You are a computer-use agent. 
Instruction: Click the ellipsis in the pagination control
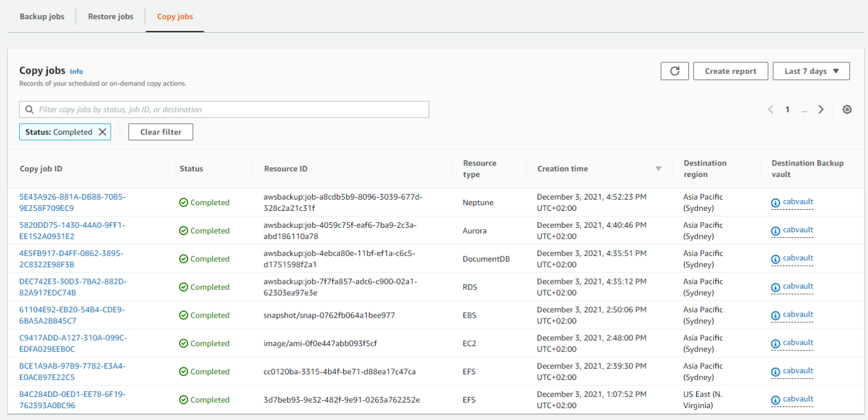click(x=804, y=110)
